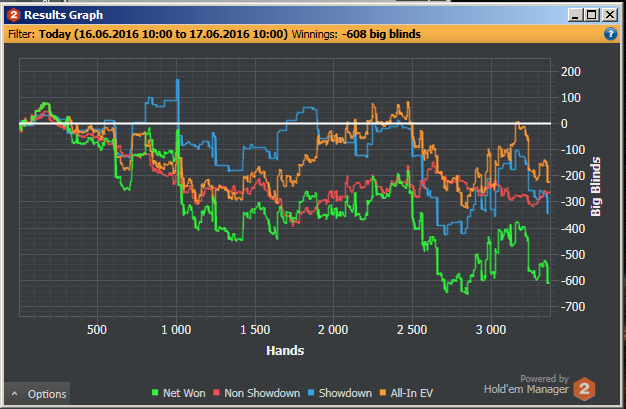Screen dimensions: 626x409
Task: Click the -608 big blinds winnings value
Action: [381, 34]
